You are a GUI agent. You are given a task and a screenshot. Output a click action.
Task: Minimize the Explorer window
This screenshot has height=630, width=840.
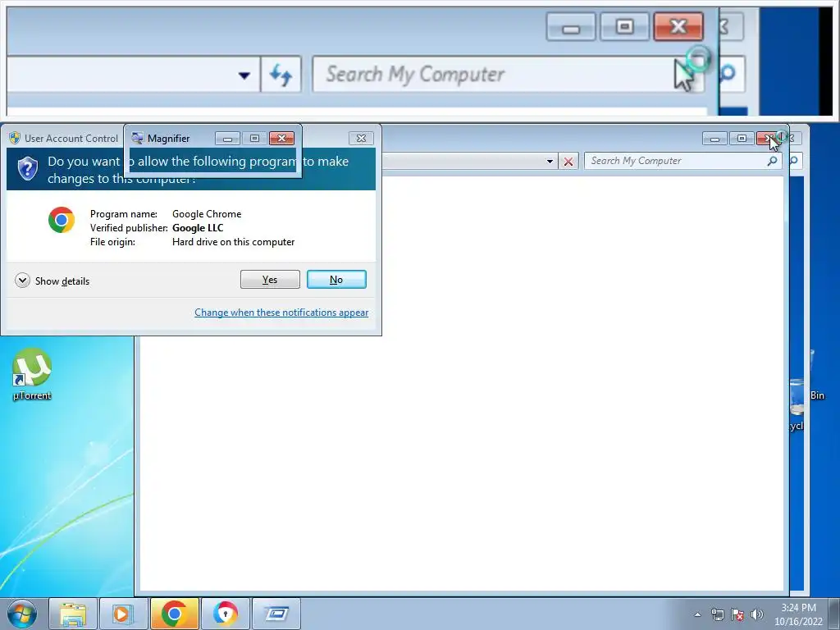(x=714, y=138)
